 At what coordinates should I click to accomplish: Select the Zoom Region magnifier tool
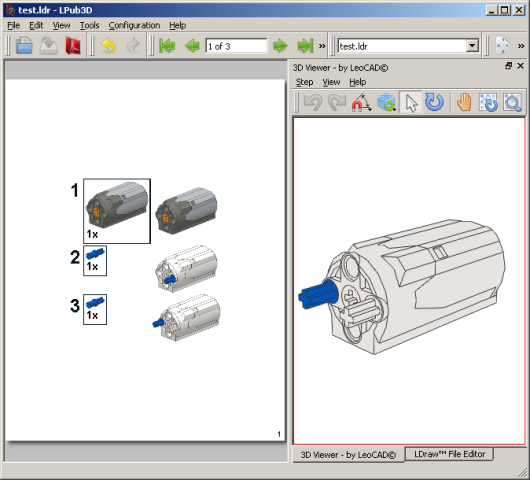512,102
